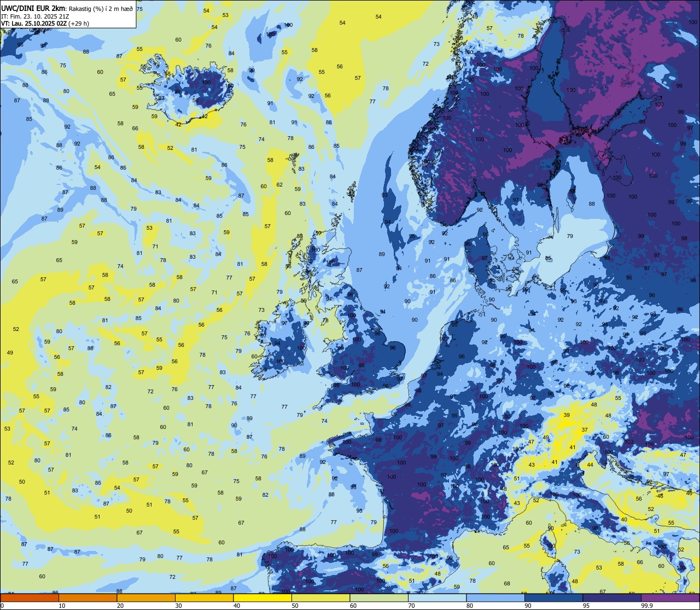Click the '37' humidity value on the map
The image size is (700, 610).
(585, 429)
